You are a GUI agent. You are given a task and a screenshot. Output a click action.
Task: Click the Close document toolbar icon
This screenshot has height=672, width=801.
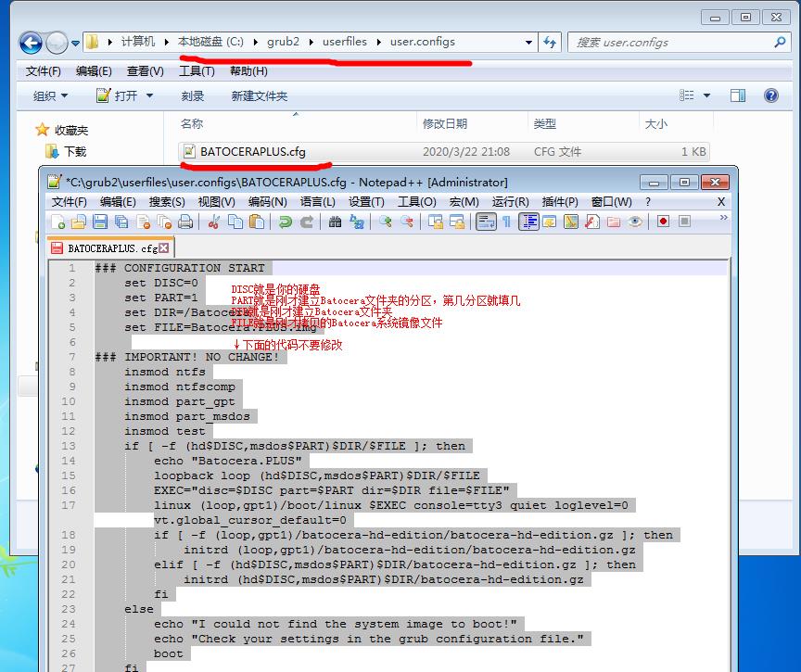144,222
